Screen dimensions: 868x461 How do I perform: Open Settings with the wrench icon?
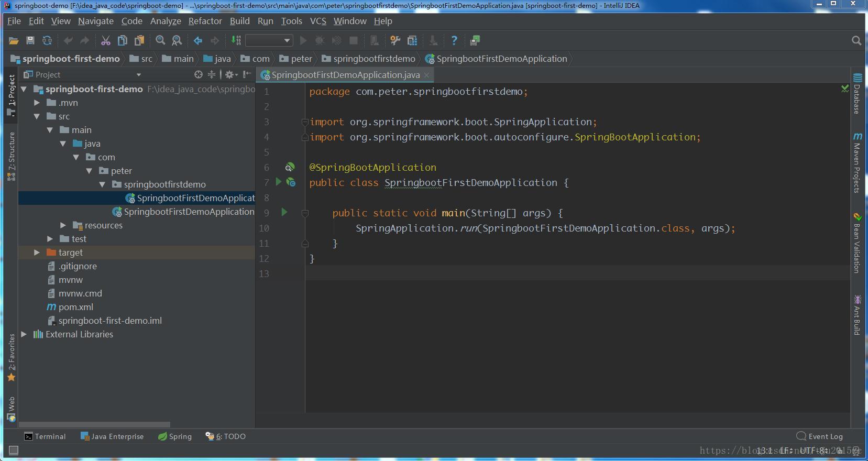[395, 40]
